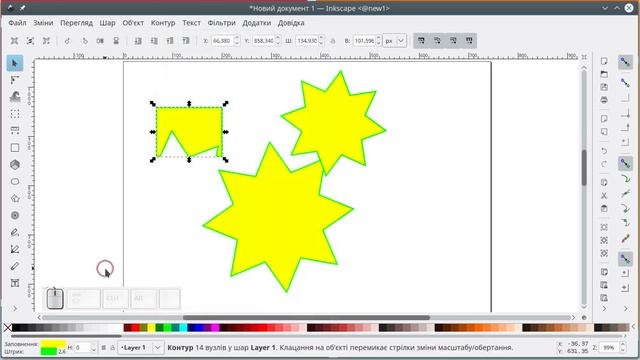Rotate selection 90° clockwise
640x360 pixels.
tap(84, 40)
